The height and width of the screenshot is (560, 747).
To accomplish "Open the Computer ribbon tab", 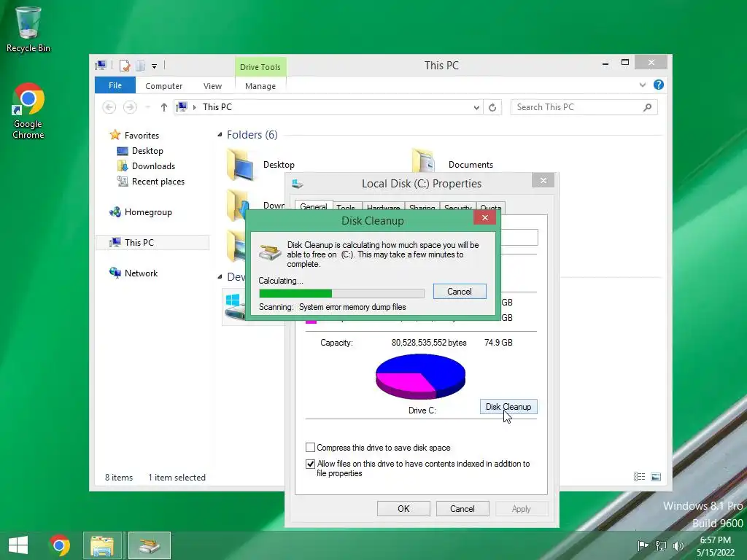I will [163, 86].
